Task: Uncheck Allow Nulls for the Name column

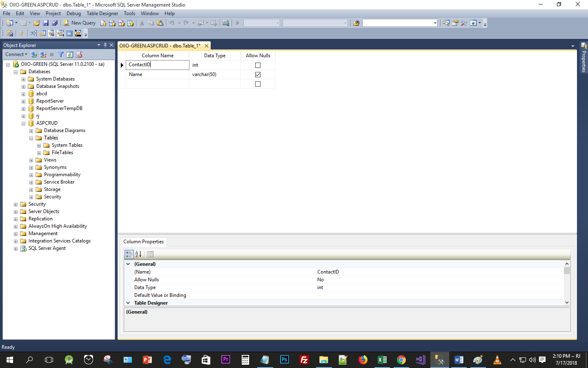Action: [258, 74]
